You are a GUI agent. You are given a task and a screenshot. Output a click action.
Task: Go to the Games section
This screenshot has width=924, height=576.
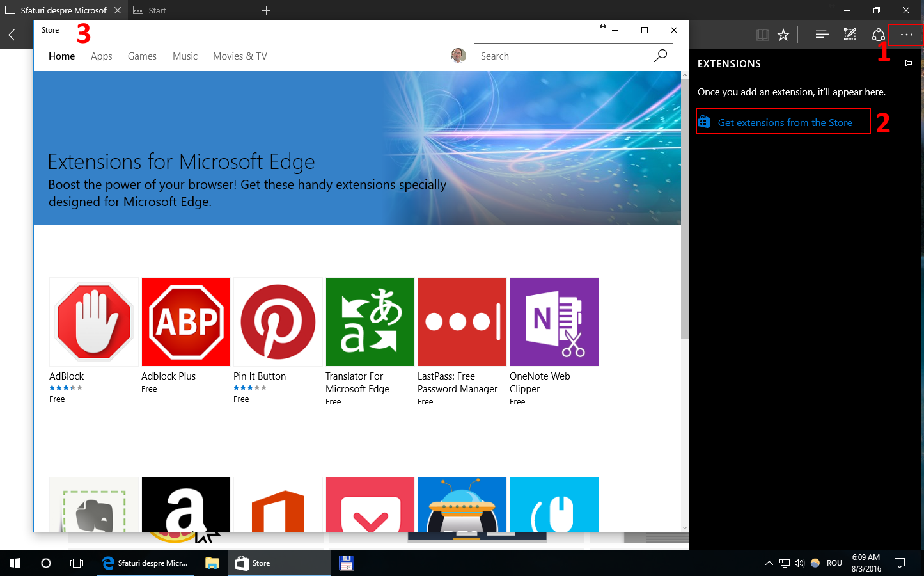point(142,56)
